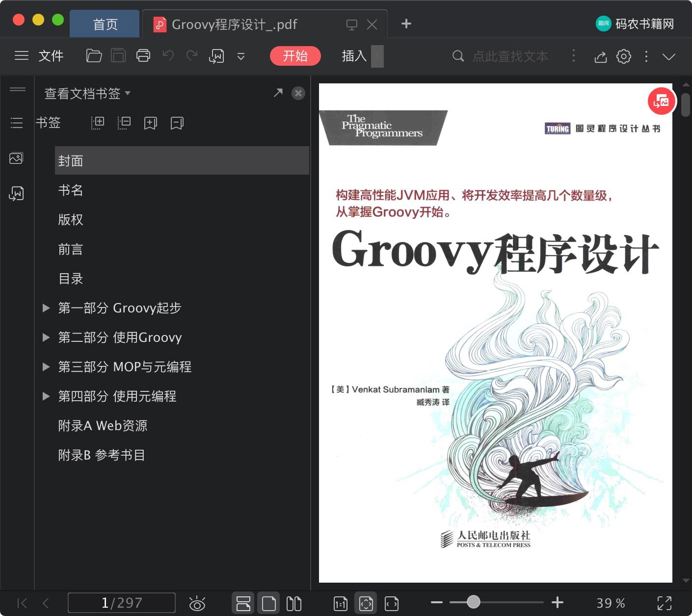Add a new bookmark icon
This screenshot has width=692, height=616.
point(151,123)
